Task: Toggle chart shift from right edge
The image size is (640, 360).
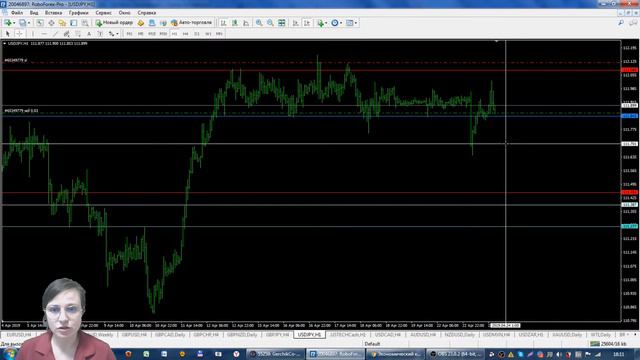Action: [x=307, y=23]
